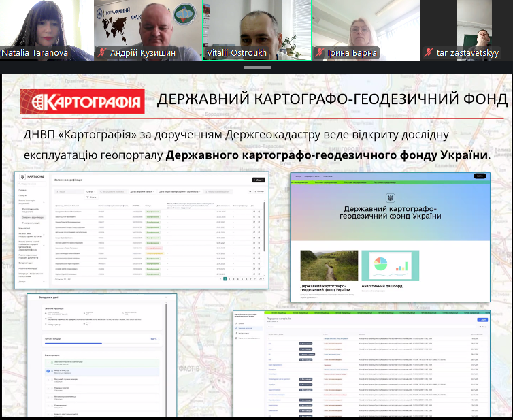Toggle the green completed step checkbox

tap(52, 362)
